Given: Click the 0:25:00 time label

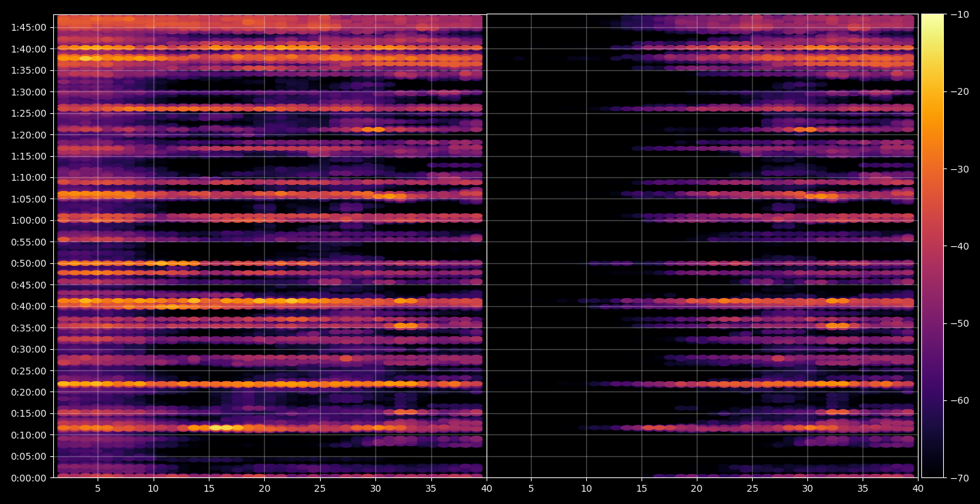Looking at the screenshot, I should pos(29,370).
